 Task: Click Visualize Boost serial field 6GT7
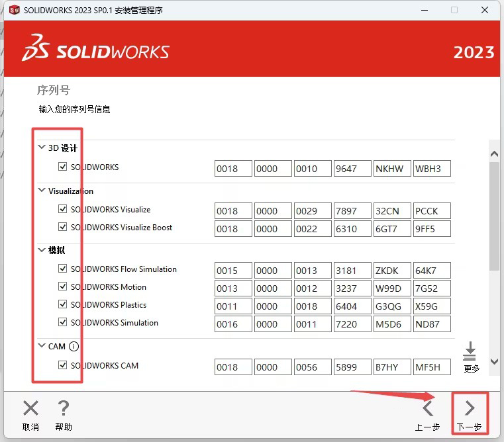click(x=392, y=229)
